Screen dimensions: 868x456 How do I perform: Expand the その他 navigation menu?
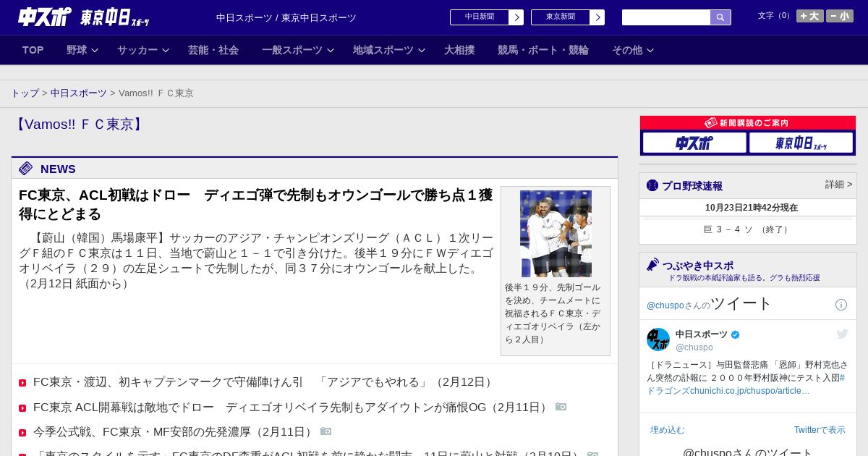(633, 50)
